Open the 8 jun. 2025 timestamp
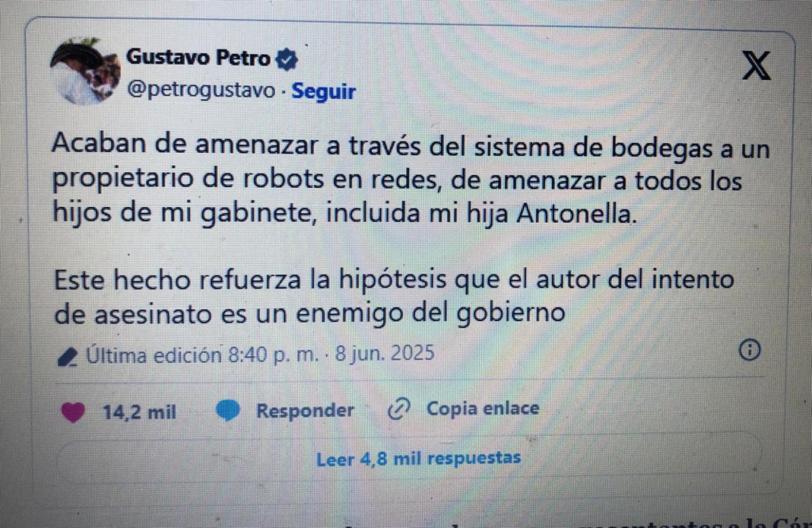 tap(385, 353)
